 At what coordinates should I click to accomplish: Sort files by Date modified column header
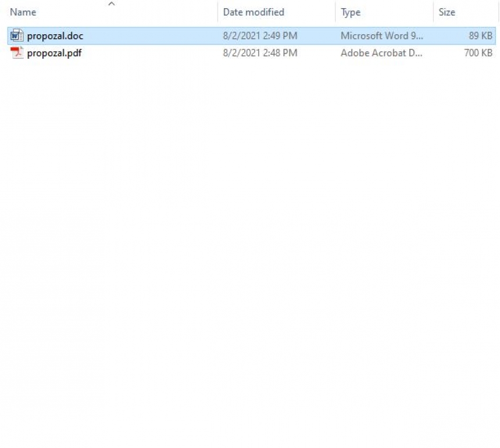click(253, 12)
